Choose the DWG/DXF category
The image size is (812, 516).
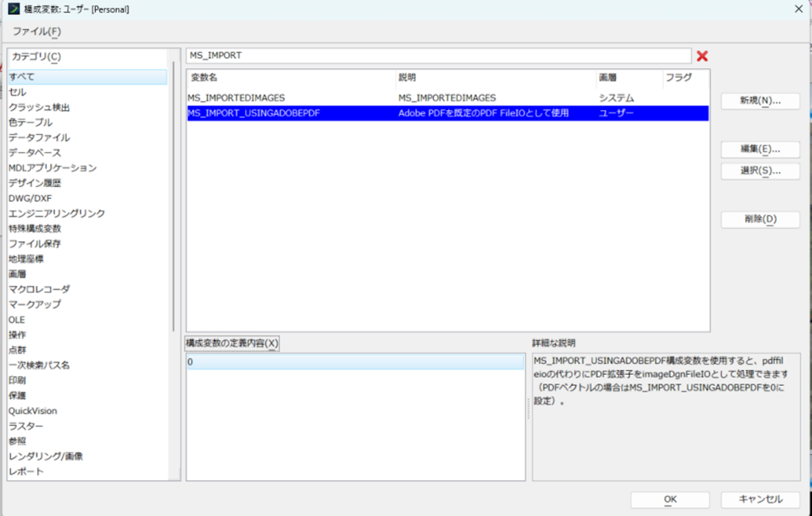tap(30, 198)
